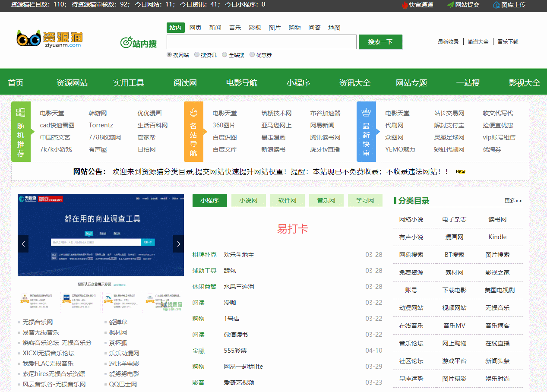Open the 简谱大全 link
547x392 pixels.
(x=478, y=42)
